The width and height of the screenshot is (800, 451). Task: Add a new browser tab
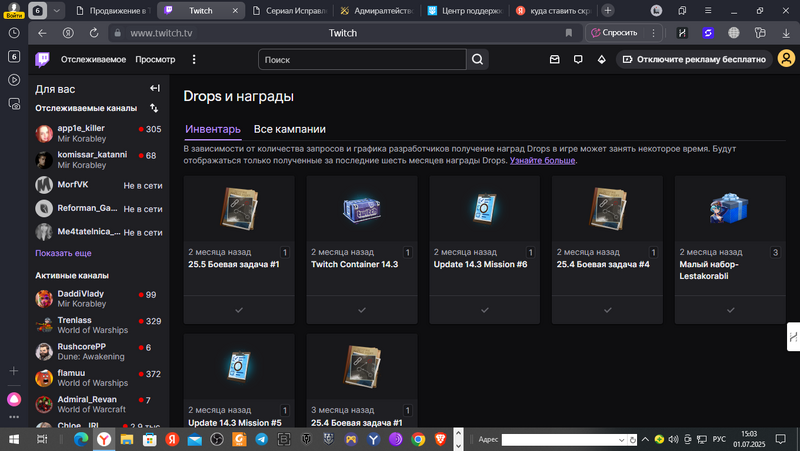608,10
